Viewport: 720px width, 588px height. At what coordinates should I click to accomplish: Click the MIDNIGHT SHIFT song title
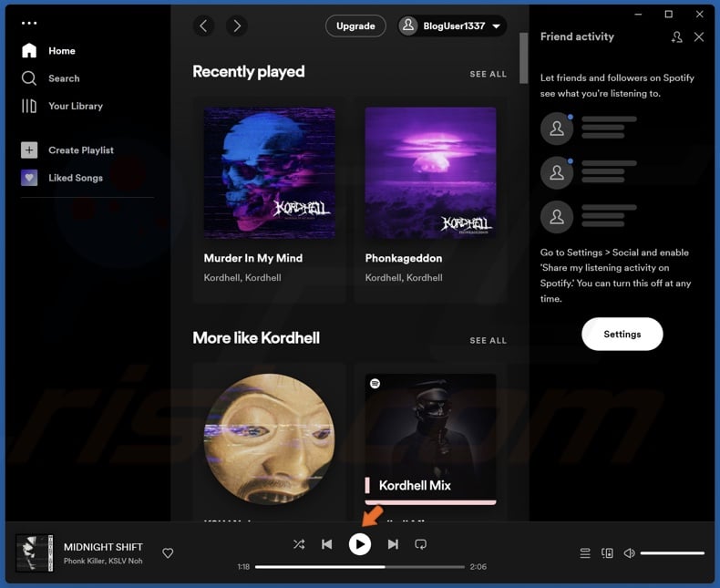click(x=103, y=547)
